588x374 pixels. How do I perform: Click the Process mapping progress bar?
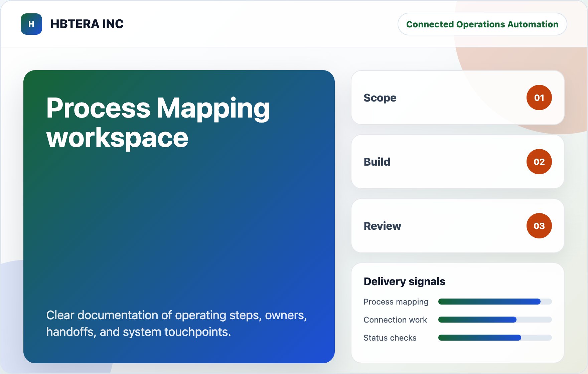point(495,302)
